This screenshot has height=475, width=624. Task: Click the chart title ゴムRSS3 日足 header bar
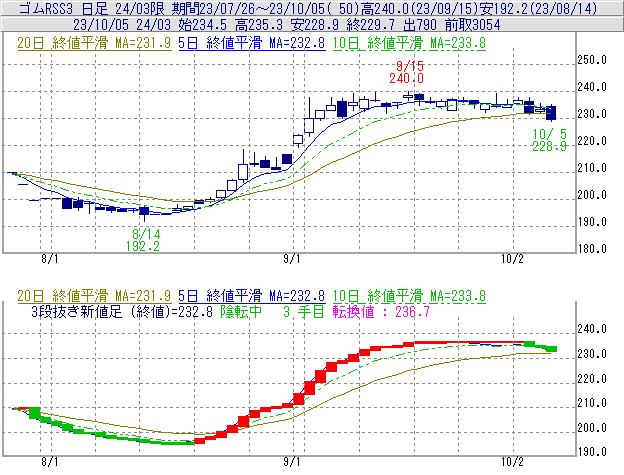coord(312,8)
